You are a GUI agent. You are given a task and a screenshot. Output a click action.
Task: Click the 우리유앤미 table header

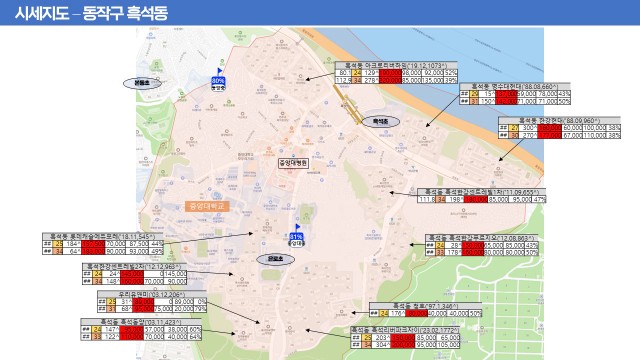(152, 294)
